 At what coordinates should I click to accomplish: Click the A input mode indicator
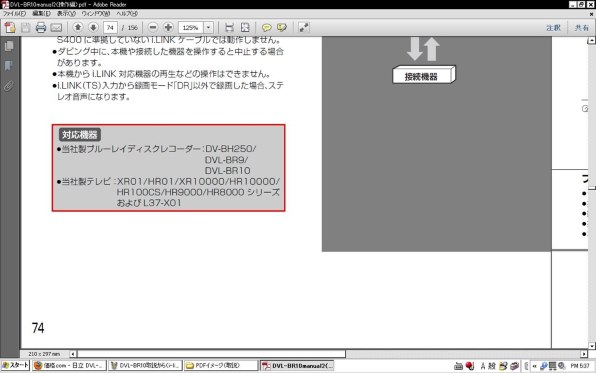(x=483, y=366)
